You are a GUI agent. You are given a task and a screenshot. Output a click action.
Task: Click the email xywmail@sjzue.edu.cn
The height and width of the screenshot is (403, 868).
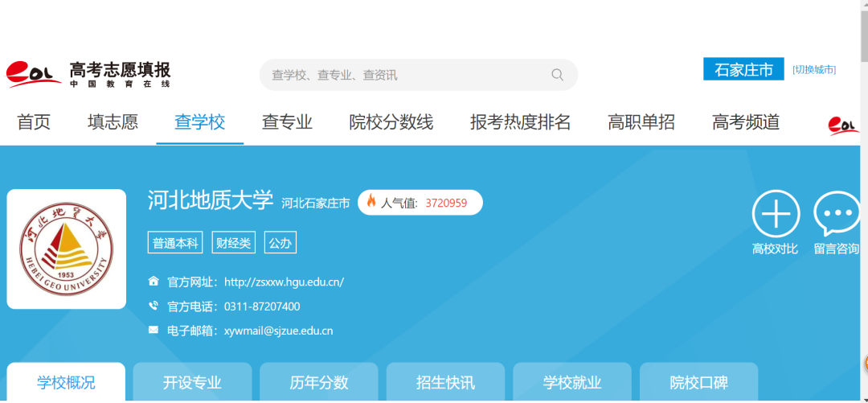click(278, 331)
